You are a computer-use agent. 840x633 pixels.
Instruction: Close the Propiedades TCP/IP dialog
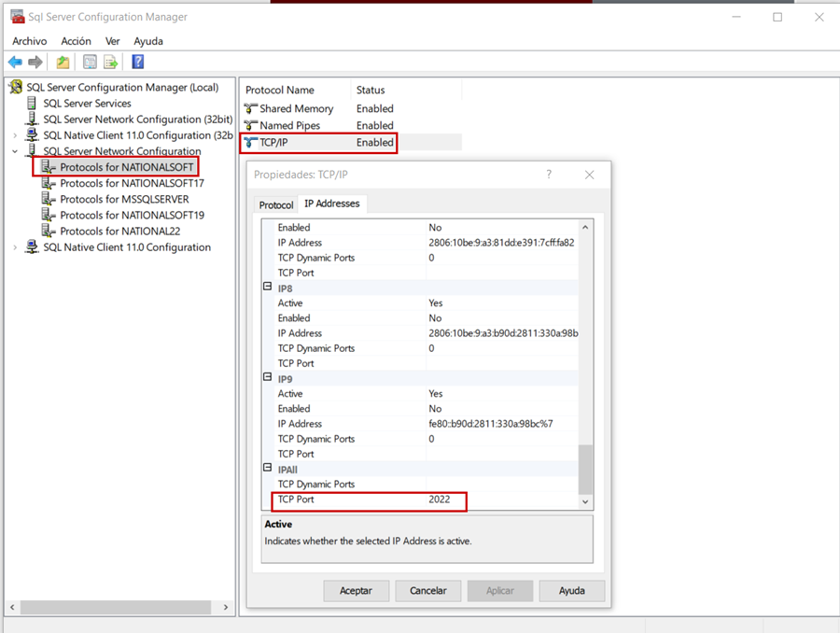[x=589, y=175]
